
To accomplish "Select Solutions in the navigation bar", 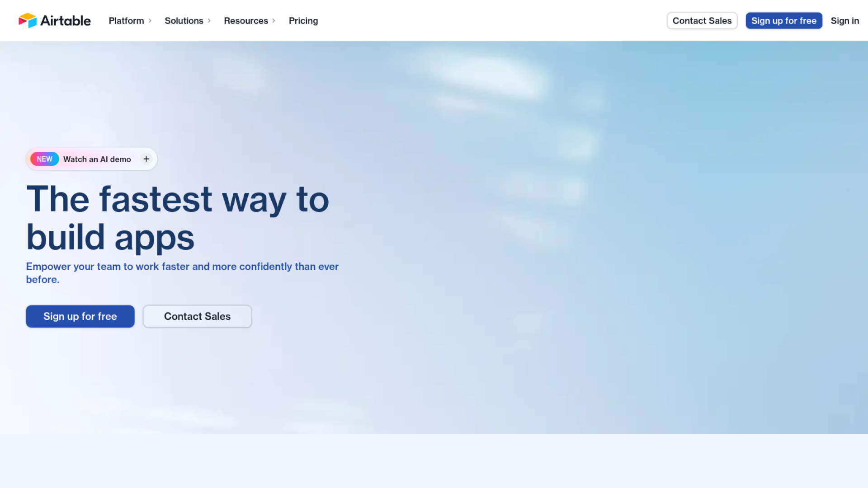I will click(x=184, y=21).
